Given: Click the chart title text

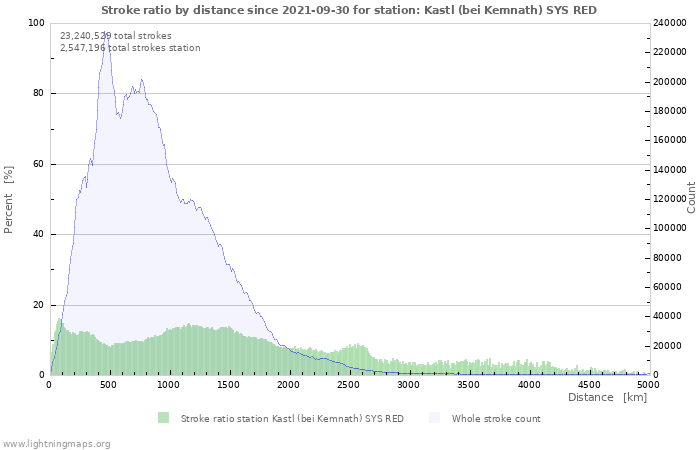Looking at the screenshot, I should 349,9.
